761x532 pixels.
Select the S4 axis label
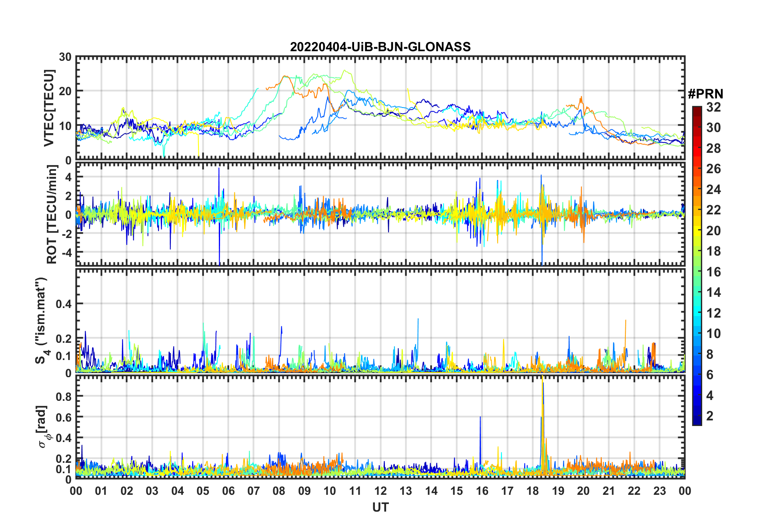point(41,320)
